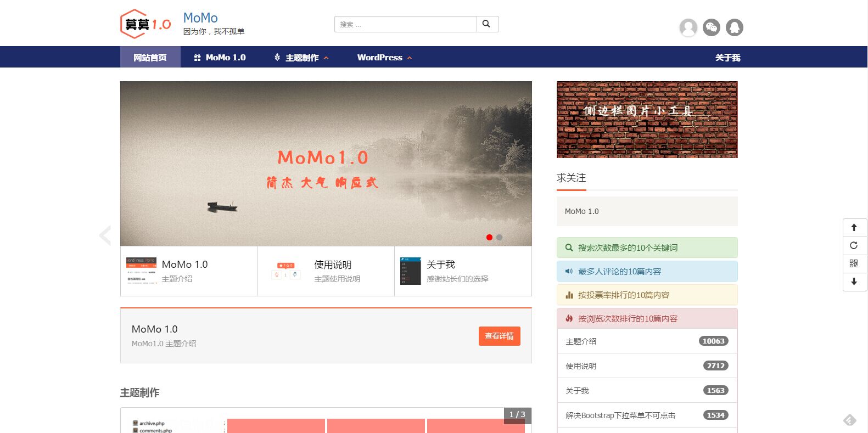Jump to bottom with down arrow
Screen dimensions: 868x433
[854, 282]
